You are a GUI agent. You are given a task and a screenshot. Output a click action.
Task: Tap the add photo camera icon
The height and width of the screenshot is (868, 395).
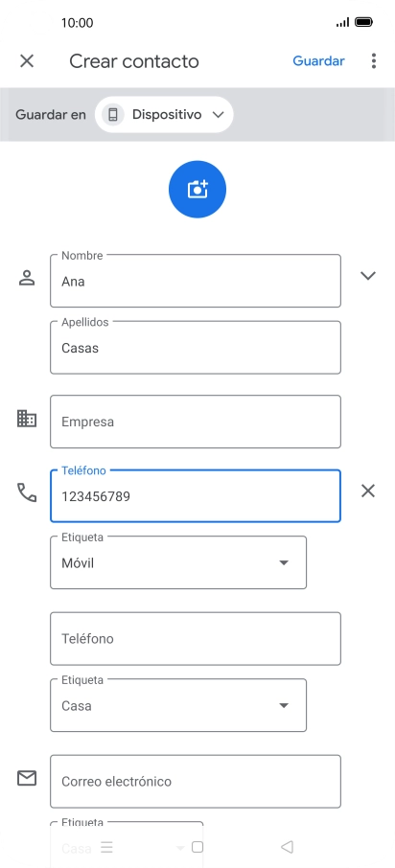pos(197,190)
